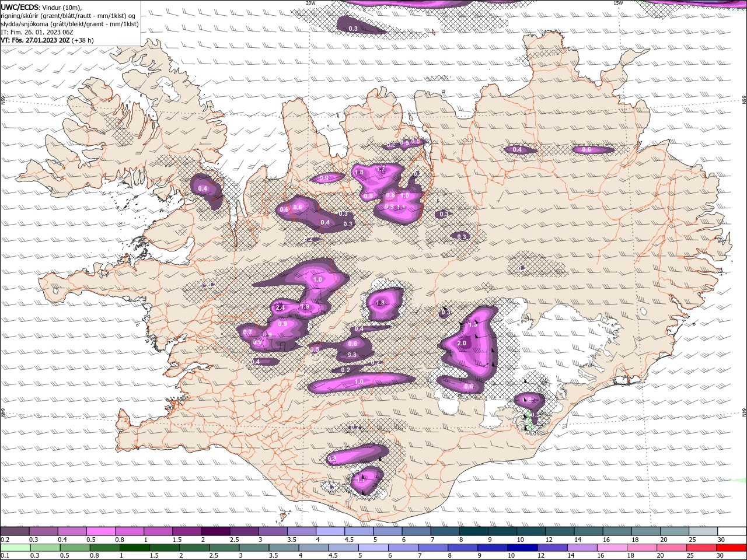This screenshot has width=747, height=560.
Task: Pick the rain scale swatch between 4 and 4.5
Action: [314, 548]
